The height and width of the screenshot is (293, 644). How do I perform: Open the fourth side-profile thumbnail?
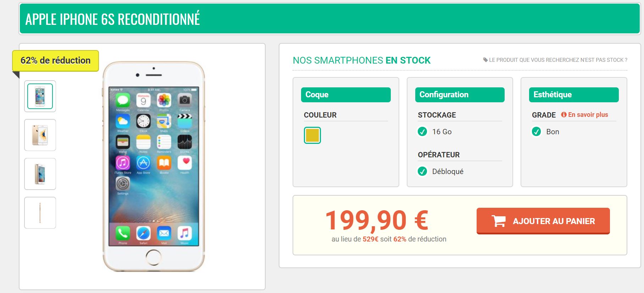click(x=40, y=213)
